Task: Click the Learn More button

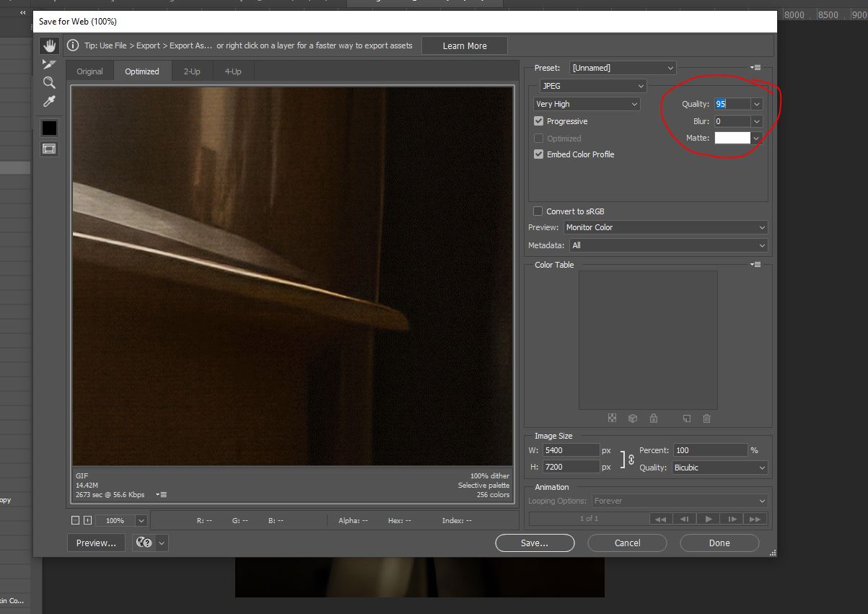Action: point(464,45)
